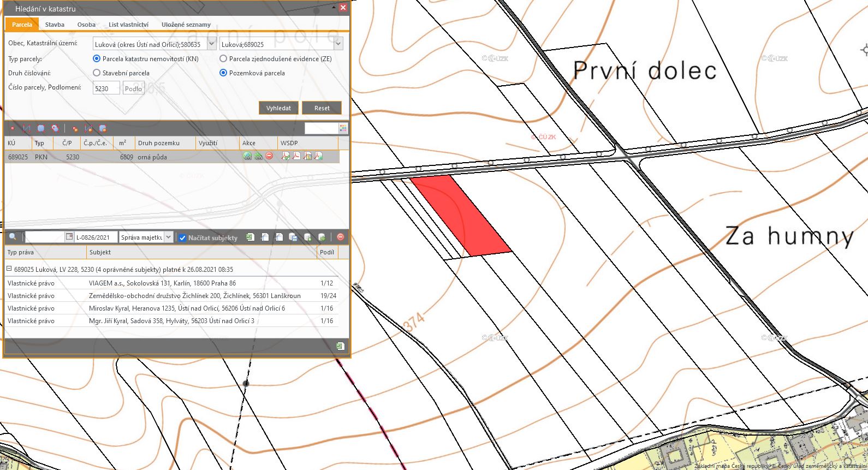The height and width of the screenshot is (470, 868).
Task: Select Stavební parcela radio button
Action: [x=97, y=73]
